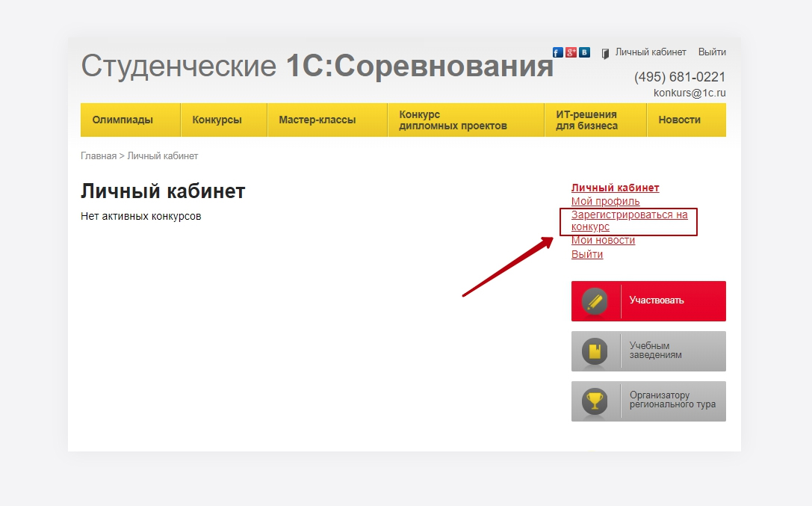Open the Олимпиады menu item
The height and width of the screenshot is (506, 812).
click(123, 120)
